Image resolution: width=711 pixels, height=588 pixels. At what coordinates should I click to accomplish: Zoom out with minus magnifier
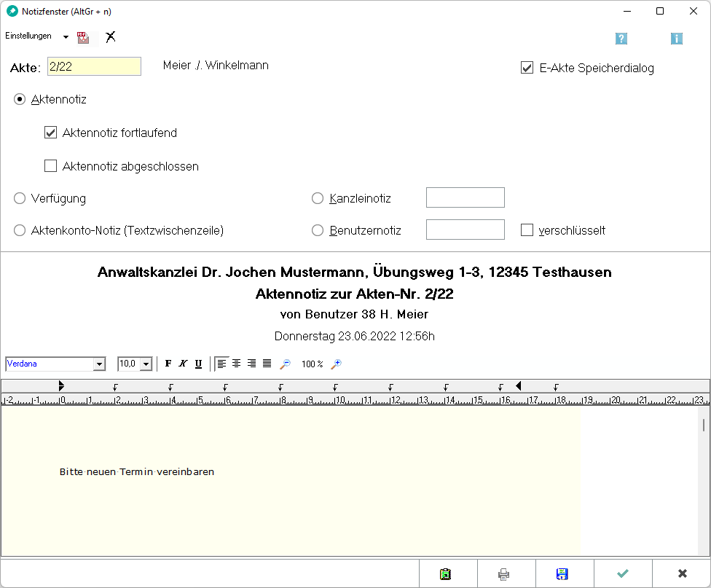[286, 364]
